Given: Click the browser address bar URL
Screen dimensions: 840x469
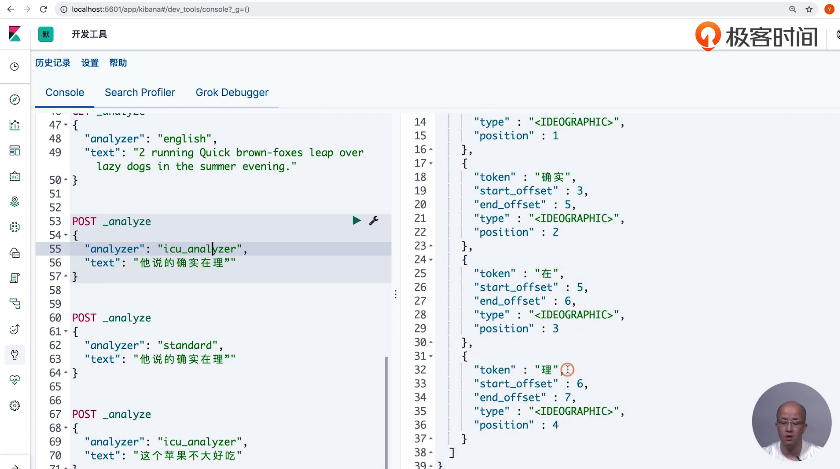Looking at the screenshot, I should [160, 8].
